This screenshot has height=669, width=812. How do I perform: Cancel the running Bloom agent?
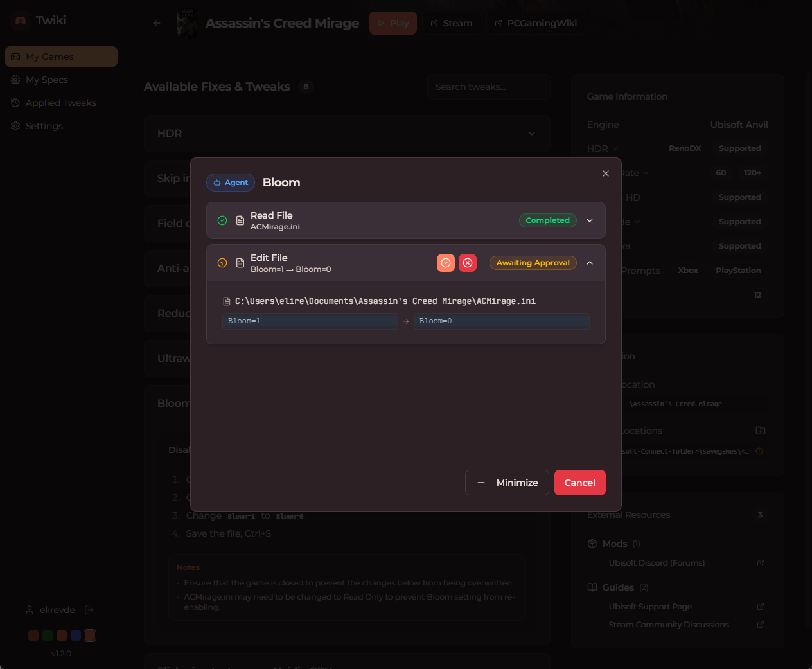[579, 483]
